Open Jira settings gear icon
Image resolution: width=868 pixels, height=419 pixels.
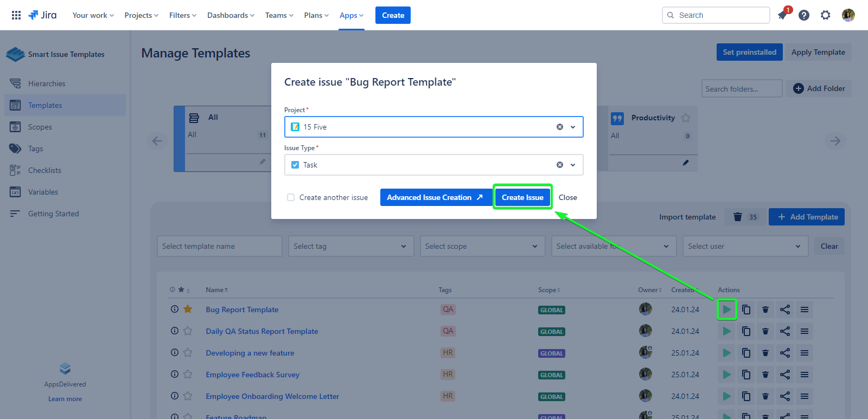tap(825, 15)
